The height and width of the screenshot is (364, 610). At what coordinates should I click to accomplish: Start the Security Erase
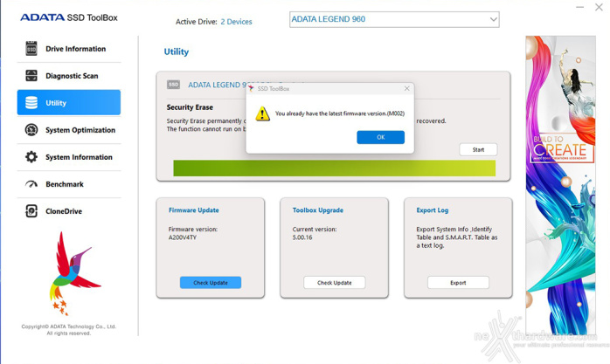pyautogui.click(x=478, y=149)
